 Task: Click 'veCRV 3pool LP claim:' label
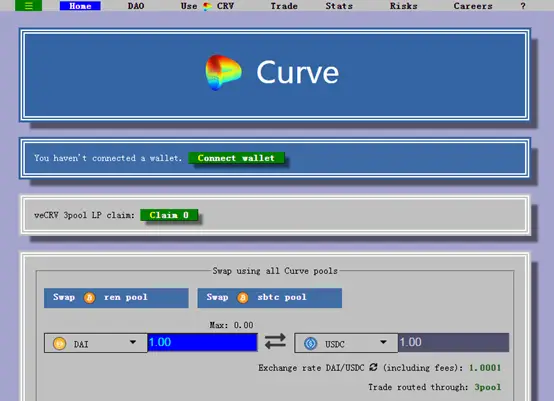point(84,215)
